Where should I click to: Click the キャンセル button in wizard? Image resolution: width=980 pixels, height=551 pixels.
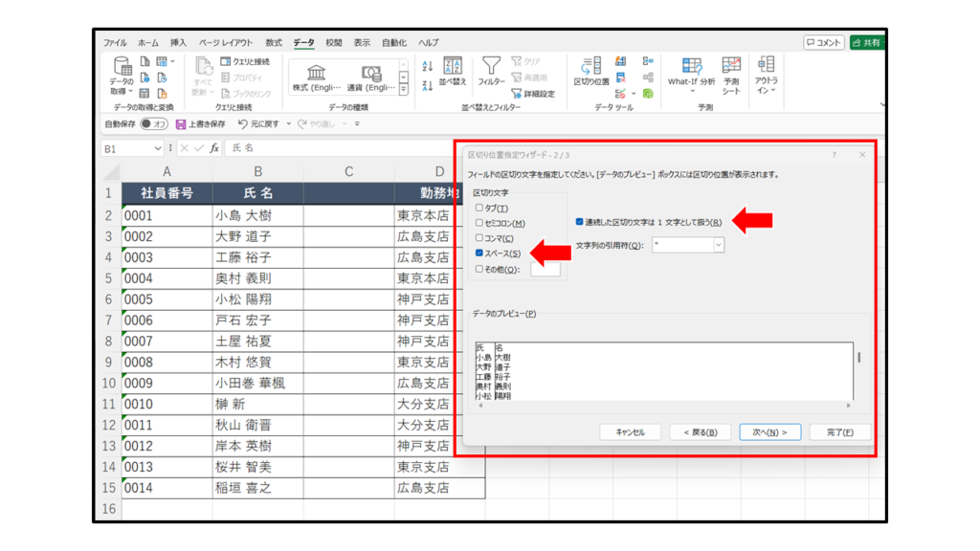pos(630,431)
